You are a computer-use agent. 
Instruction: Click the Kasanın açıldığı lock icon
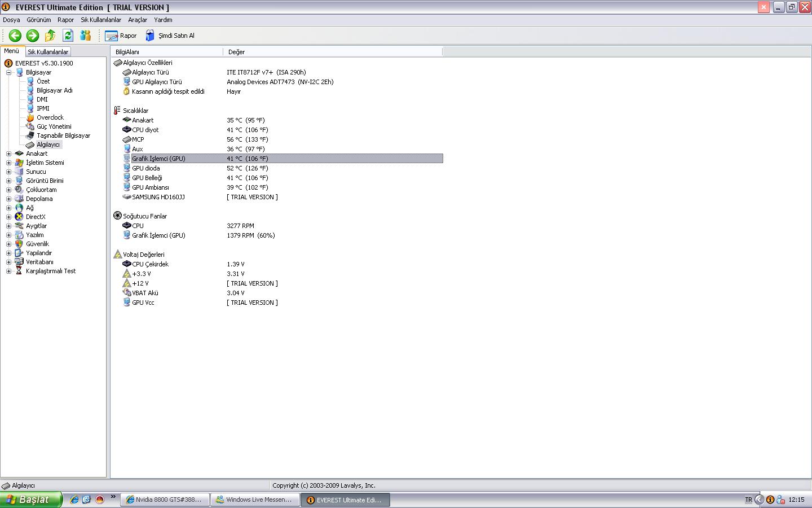[x=127, y=91]
